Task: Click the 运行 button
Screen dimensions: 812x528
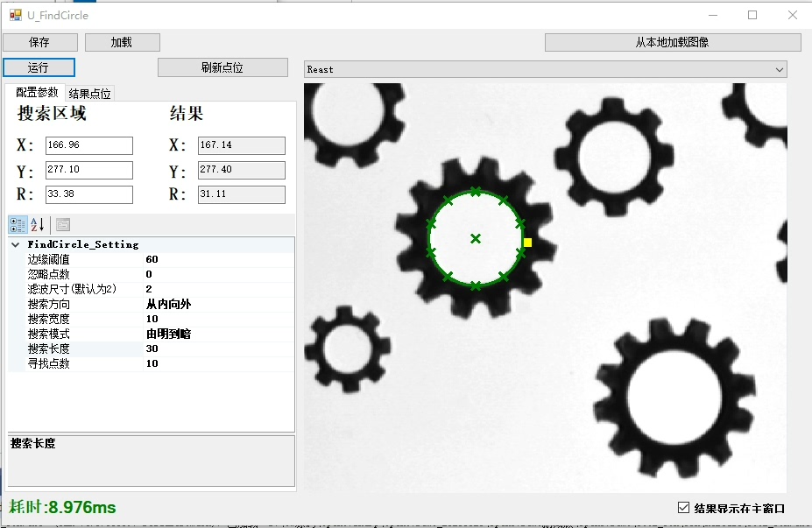Action: coord(39,67)
